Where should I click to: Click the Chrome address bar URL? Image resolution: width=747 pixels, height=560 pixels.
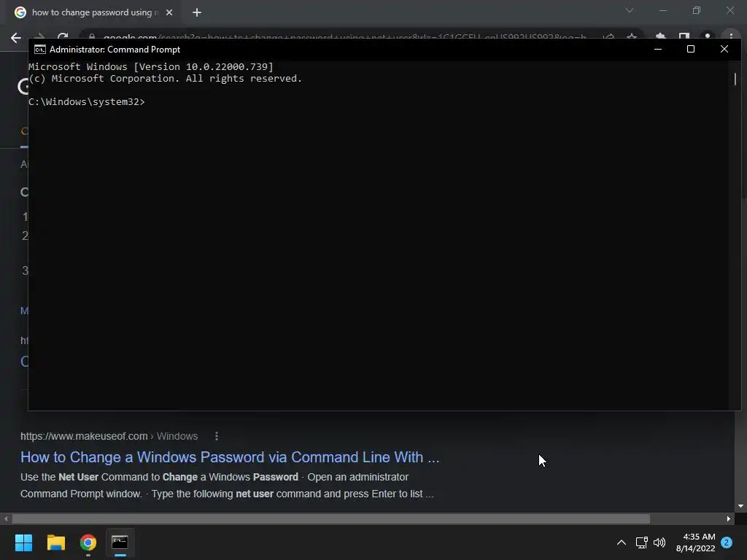tap(344, 37)
